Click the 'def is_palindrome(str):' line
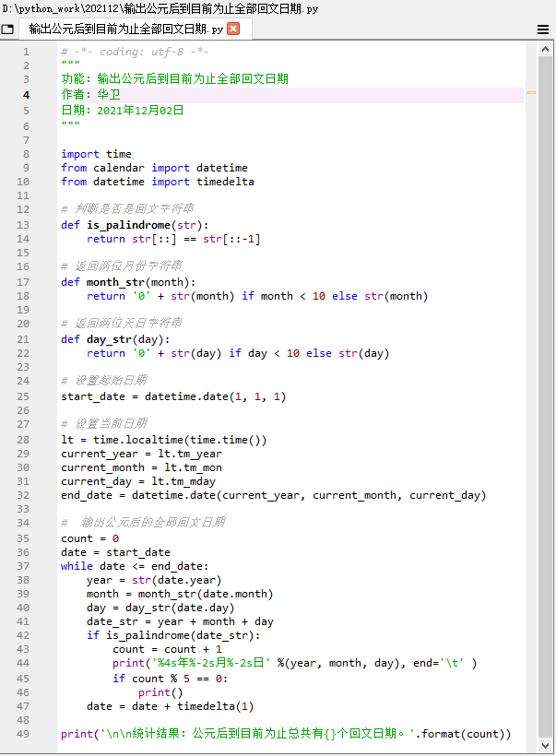 [135, 225]
